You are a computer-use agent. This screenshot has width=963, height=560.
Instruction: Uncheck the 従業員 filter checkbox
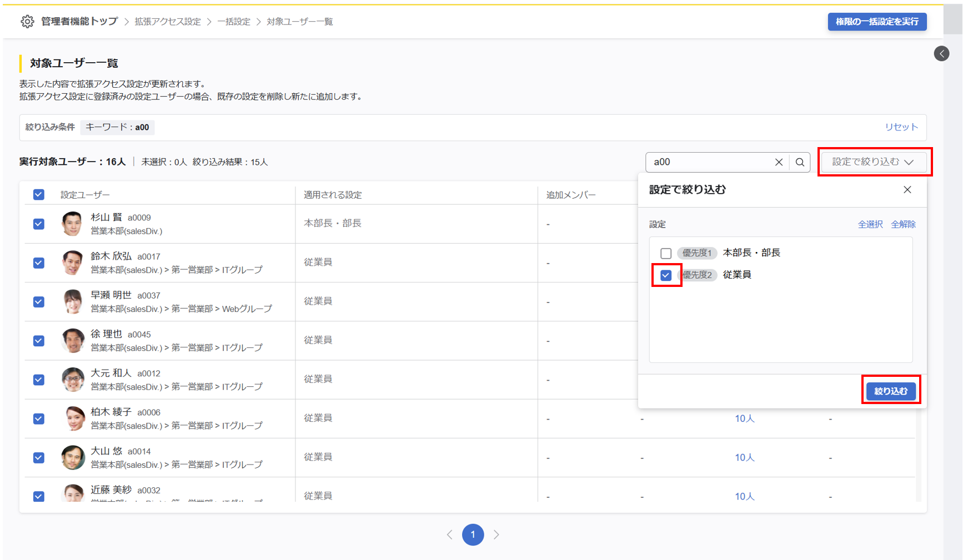click(x=666, y=275)
